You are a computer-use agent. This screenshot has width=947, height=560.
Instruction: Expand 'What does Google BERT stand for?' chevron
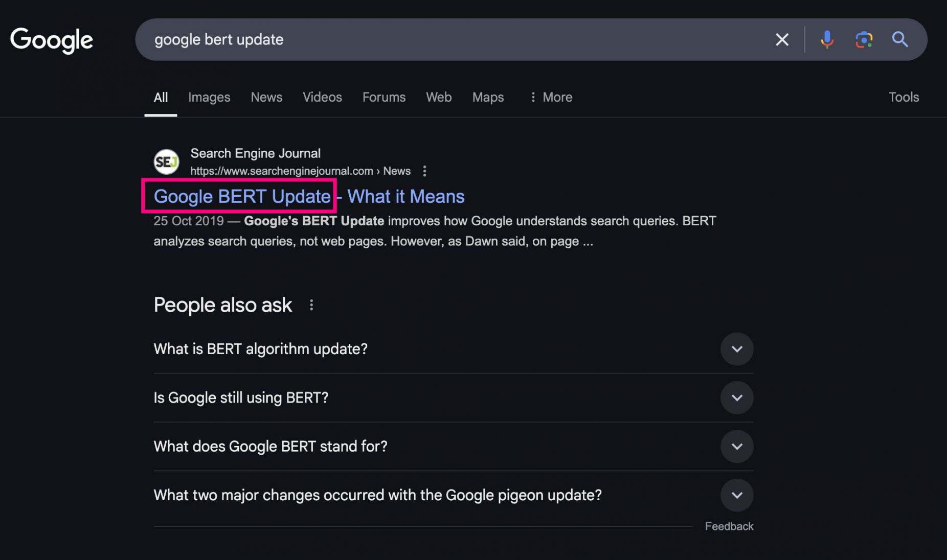coord(737,447)
